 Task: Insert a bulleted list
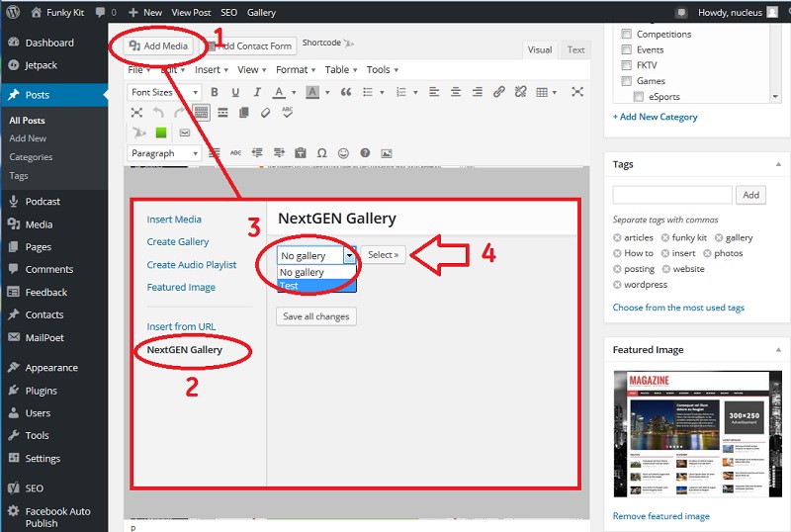coord(368,92)
